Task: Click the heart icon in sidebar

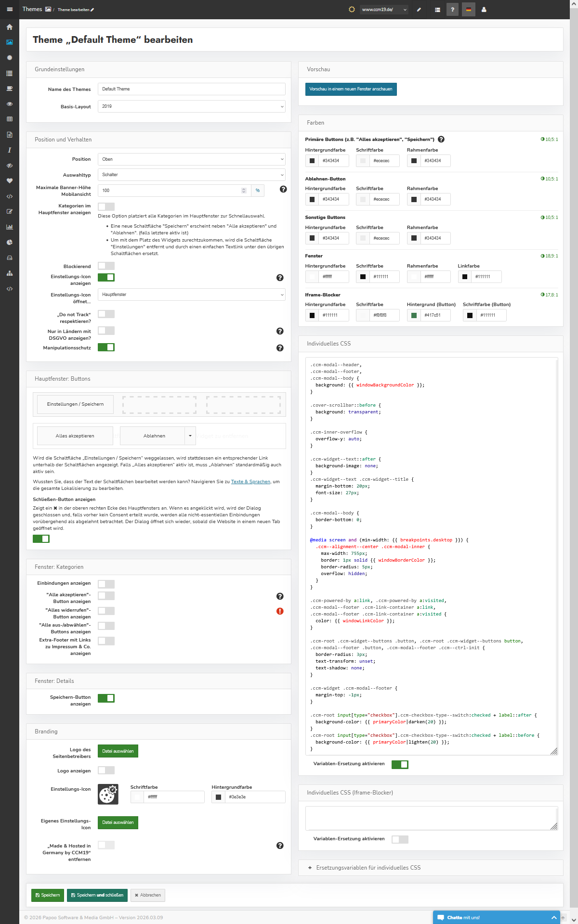Action: point(10,181)
